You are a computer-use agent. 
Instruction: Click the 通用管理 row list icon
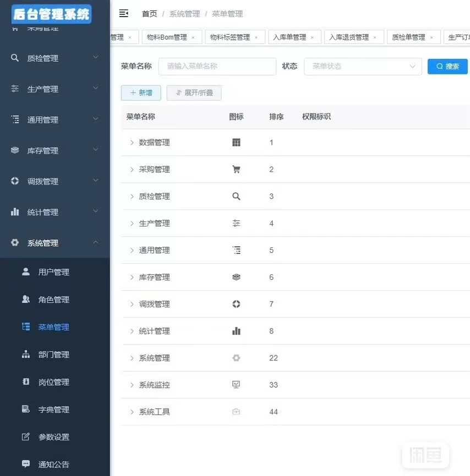tap(236, 250)
